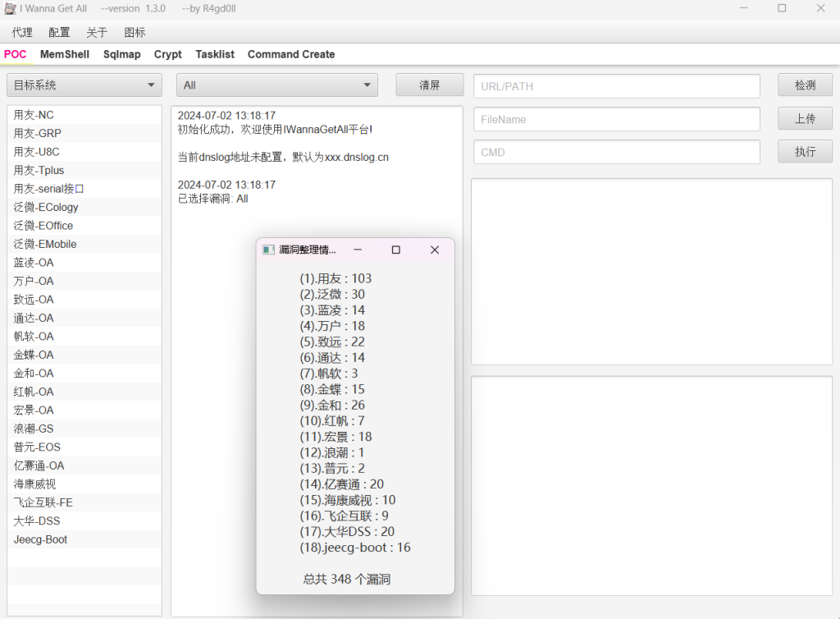Expand the All vulnerability dropdown
This screenshot has width=840, height=619.
pos(276,85)
